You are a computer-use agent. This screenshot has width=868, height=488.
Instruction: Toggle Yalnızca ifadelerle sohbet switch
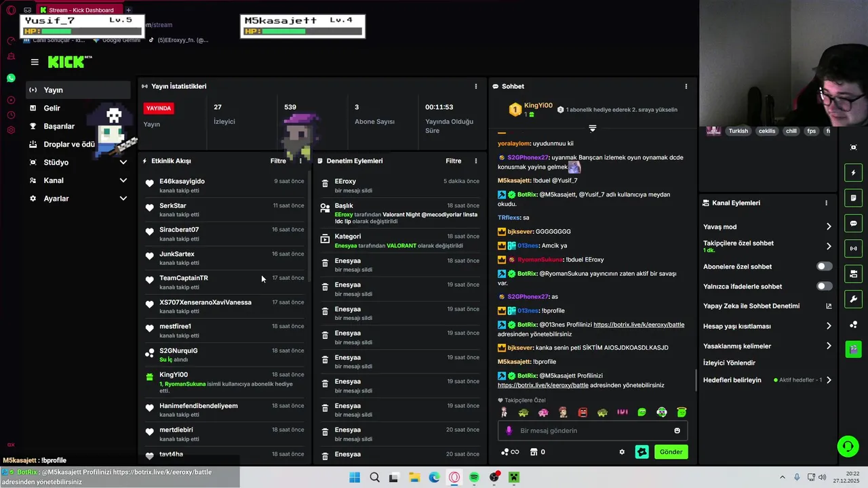pyautogui.click(x=824, y=286)
